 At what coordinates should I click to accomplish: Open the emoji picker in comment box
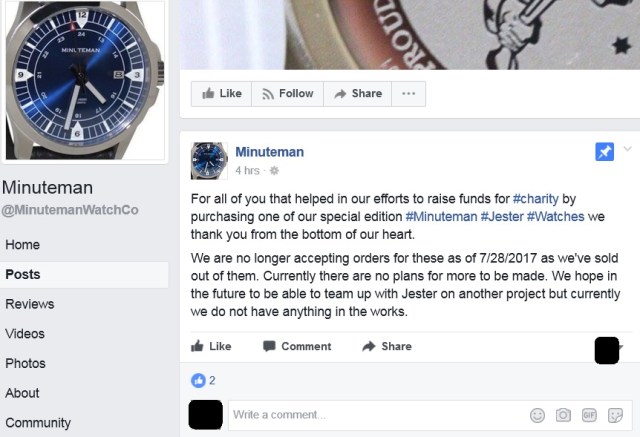tap(537, 415)
